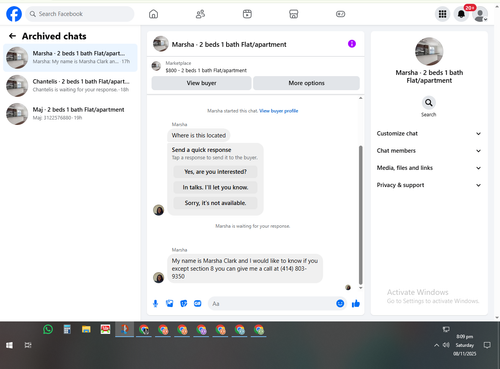The height and width of the screenshot is (369, 500).
Task: Send quick reply "Sorry, it's not available."
Action: pos(215,203)
